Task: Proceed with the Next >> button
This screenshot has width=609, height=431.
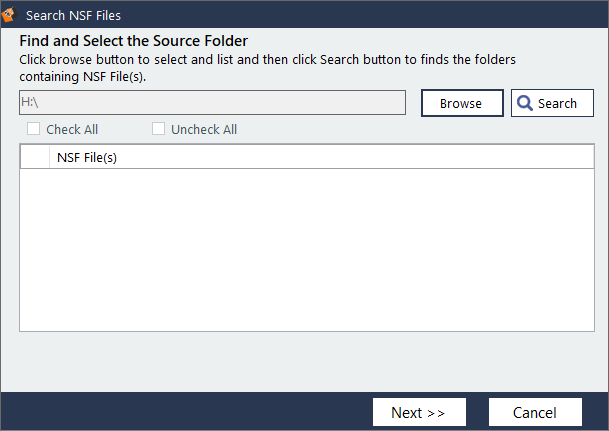Action: pyautogui.click(x=418, y=412)
